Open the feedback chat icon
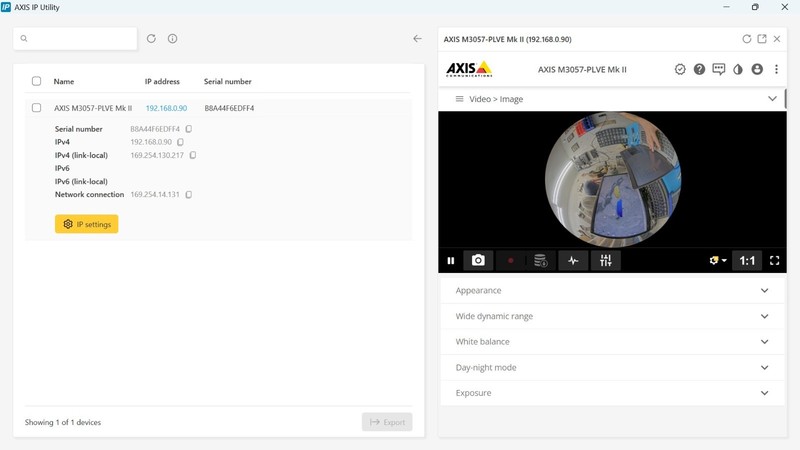This screenshot has width=800, height=450. pyautogui.click(x=718, y=69)
